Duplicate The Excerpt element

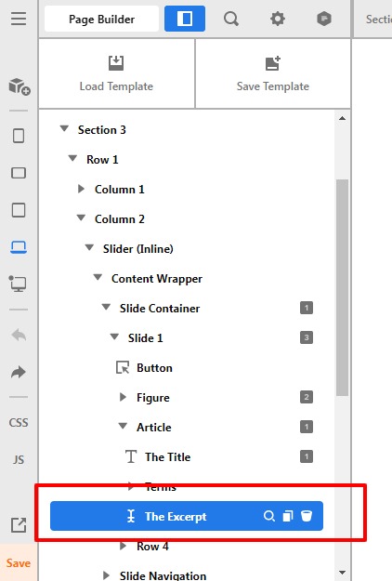pyautogui.click(x=288, y=516)
